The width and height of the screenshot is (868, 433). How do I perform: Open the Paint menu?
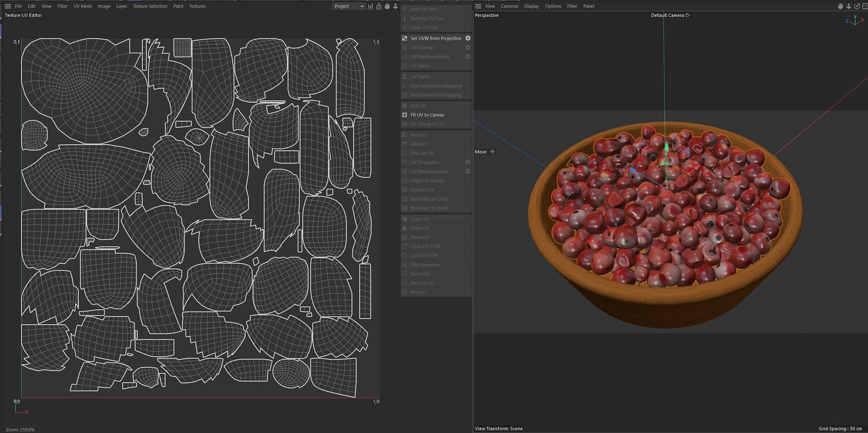pos(178,6)
